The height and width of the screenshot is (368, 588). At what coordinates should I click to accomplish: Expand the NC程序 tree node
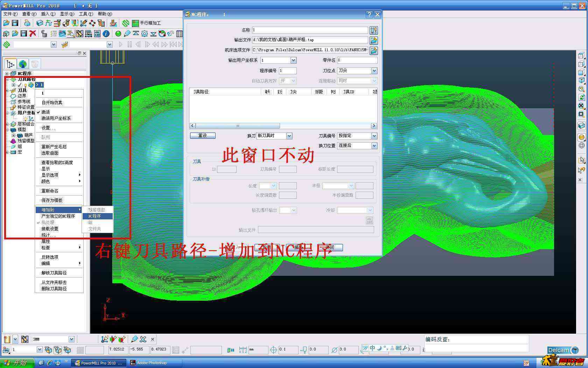(x=7, y=74)
